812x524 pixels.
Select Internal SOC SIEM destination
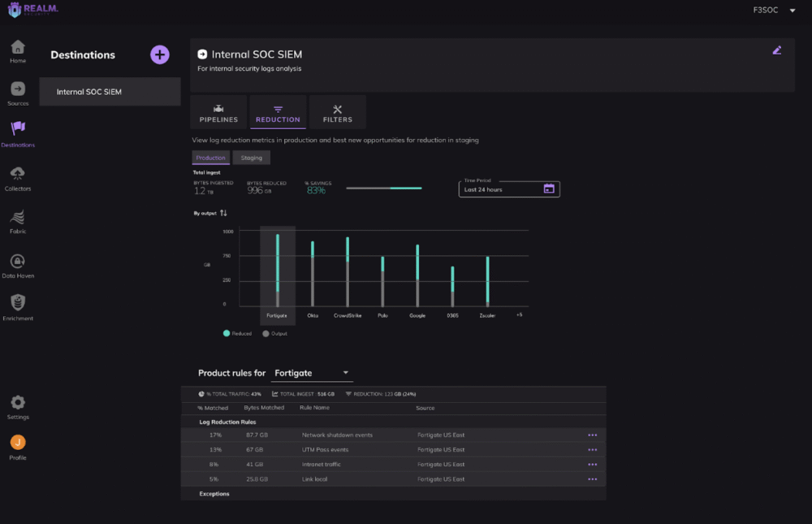point(110,92)
